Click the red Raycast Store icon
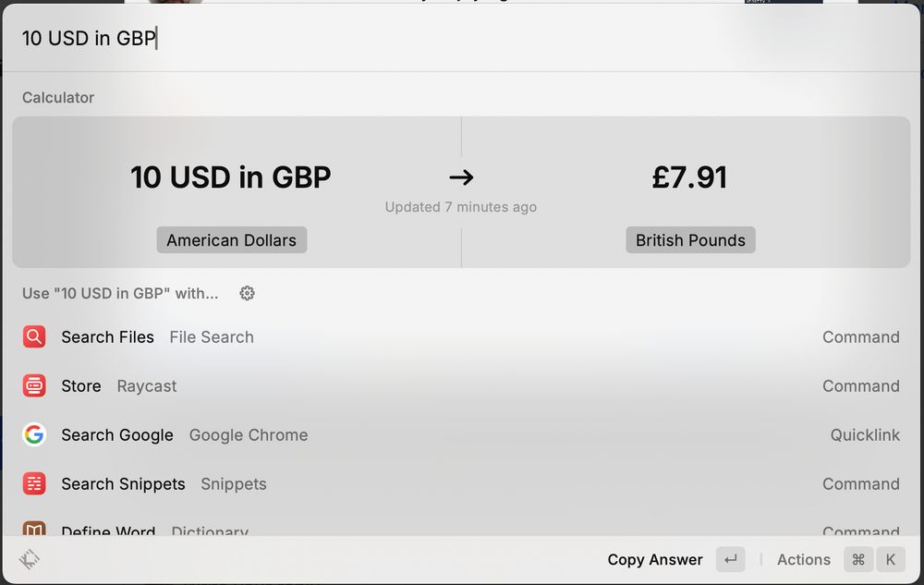This screenshot has width=924, height=585. 34,386
